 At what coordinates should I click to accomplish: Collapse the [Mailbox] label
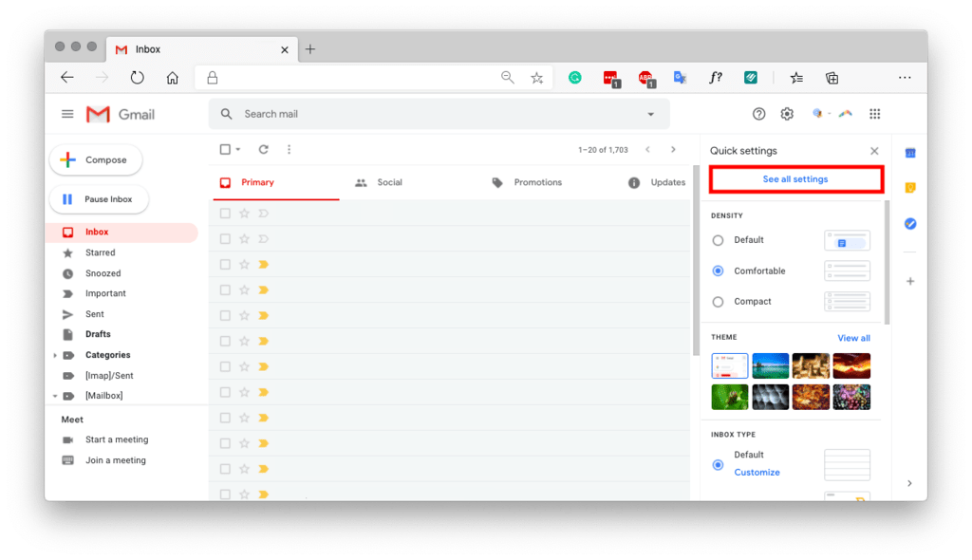55,396
